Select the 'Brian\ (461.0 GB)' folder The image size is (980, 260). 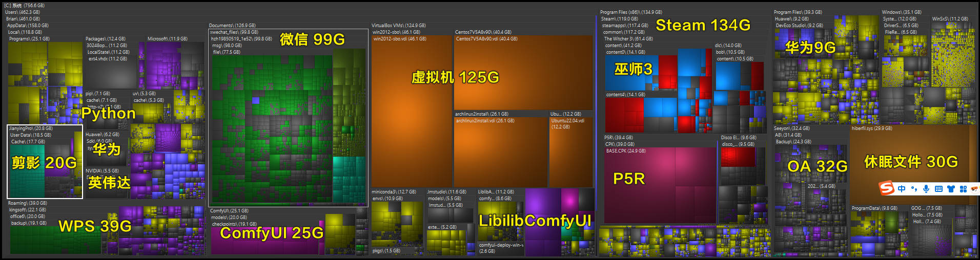[23, 19]
